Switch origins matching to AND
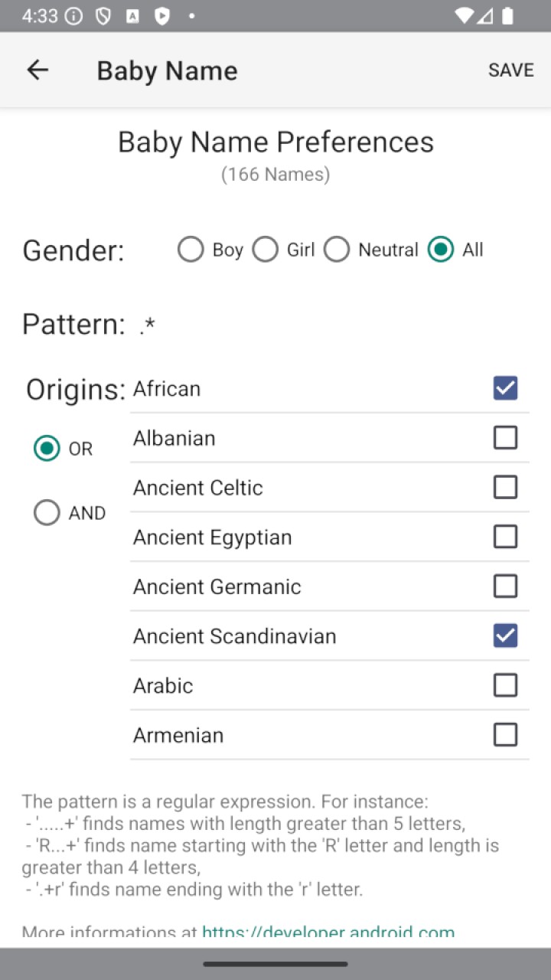The image size is (551, 980). [x=70, y=513]
